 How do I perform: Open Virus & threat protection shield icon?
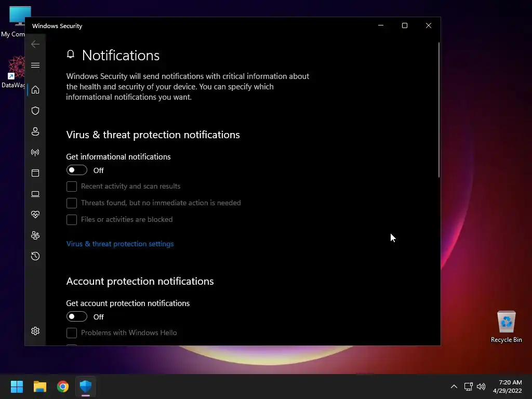point(35,111)
